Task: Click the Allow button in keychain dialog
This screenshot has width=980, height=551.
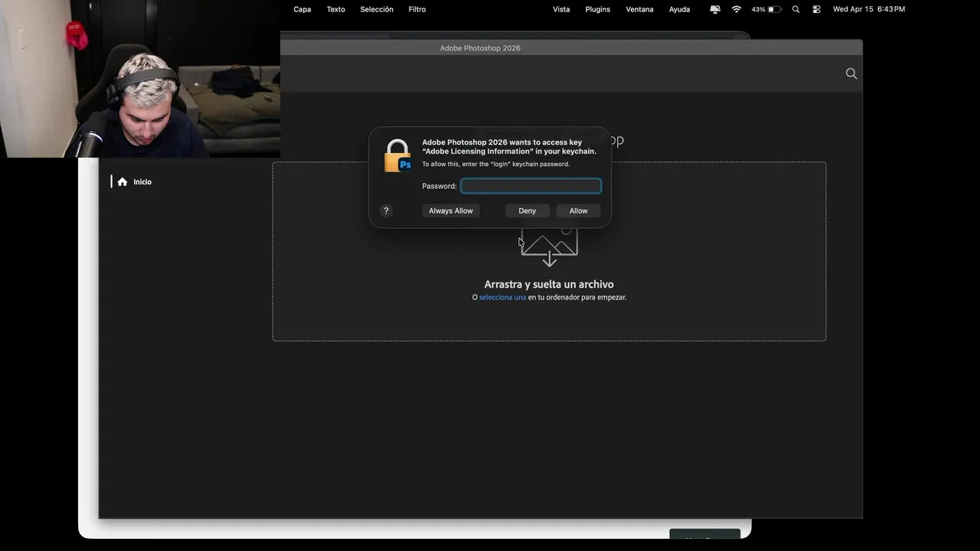Action: pos(578,210)
